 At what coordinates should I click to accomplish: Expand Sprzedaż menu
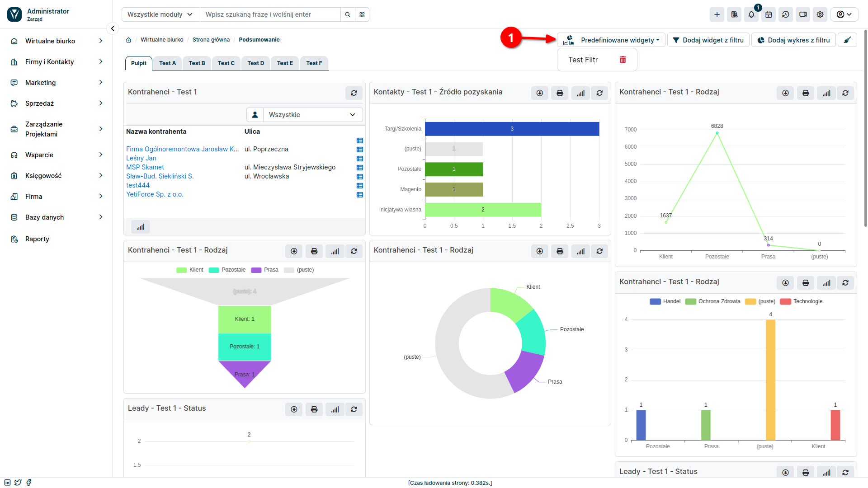[x=56, y=103]
